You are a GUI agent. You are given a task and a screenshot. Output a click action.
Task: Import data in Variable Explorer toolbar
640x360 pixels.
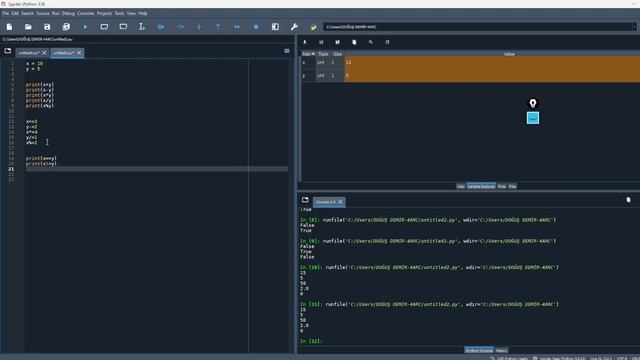pos(304,42)
